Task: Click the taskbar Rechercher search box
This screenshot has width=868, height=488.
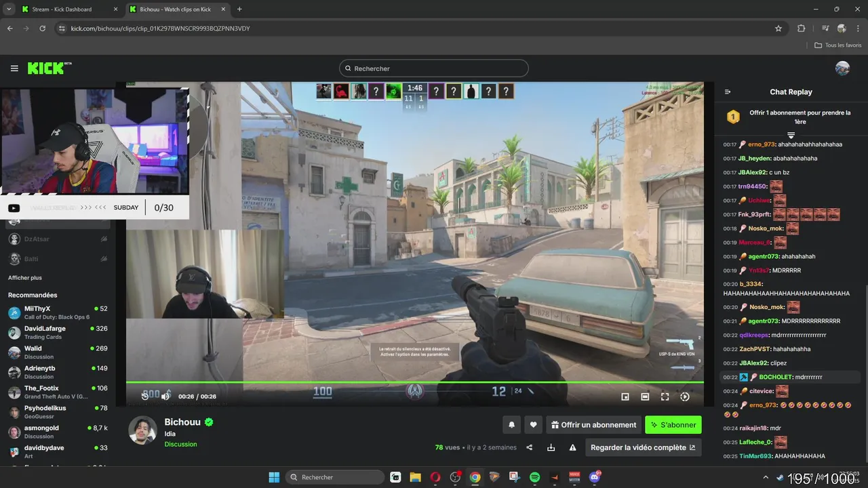Action: pos(335,477)
